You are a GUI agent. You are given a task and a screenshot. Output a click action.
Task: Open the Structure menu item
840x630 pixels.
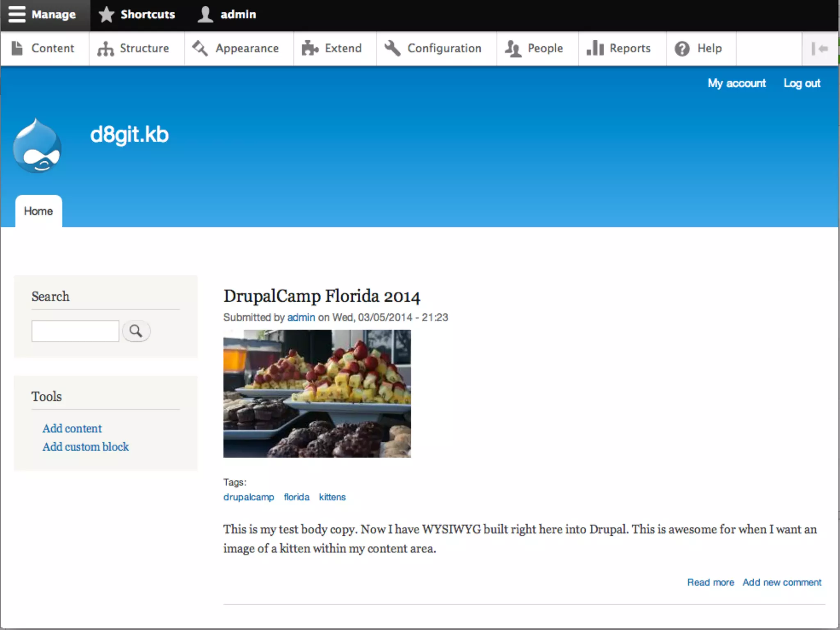[x=134, y=48]
